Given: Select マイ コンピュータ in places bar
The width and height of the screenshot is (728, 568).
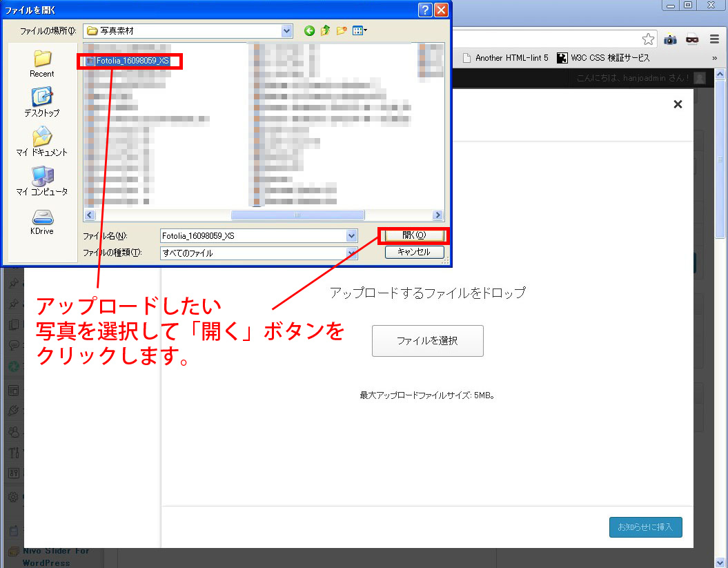Looking at the screenshot, I should coord(42,181).
